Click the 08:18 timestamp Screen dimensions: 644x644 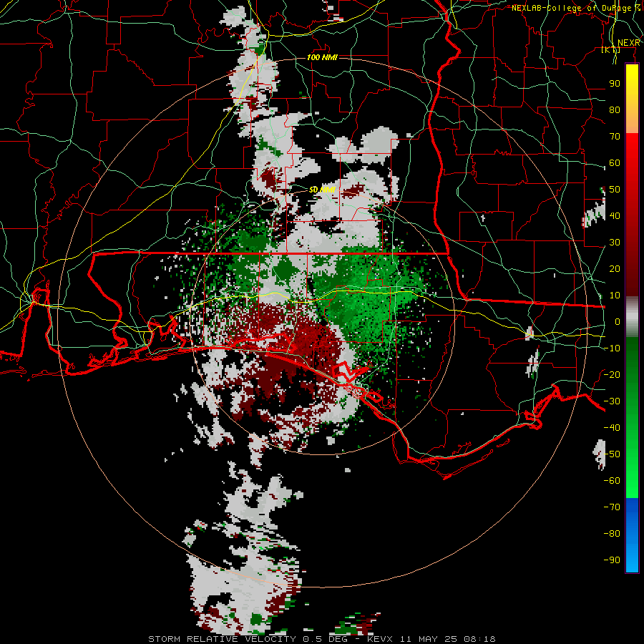479,639
